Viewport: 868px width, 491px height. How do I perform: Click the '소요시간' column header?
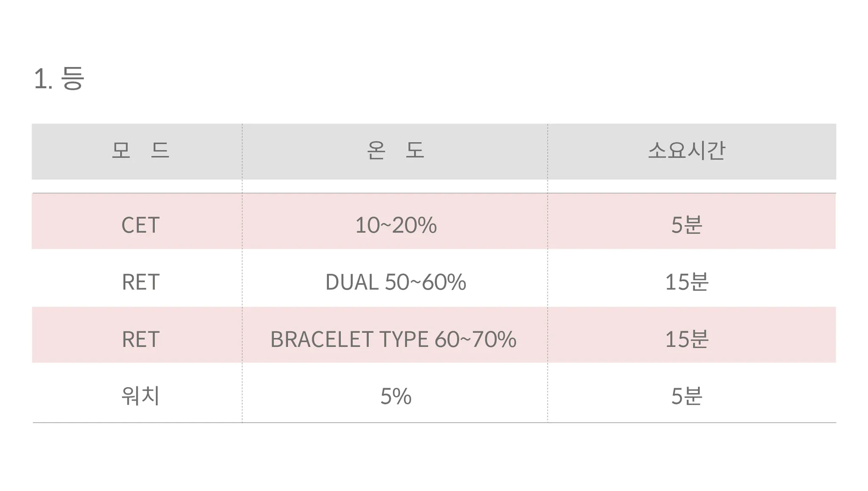tap(687, 151)
